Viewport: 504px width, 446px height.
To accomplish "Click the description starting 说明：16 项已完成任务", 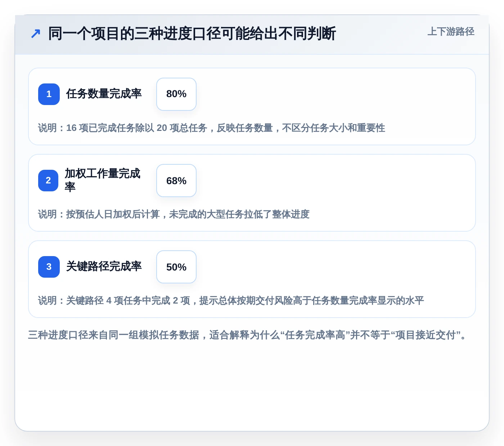I will click(x=212, y=128).
